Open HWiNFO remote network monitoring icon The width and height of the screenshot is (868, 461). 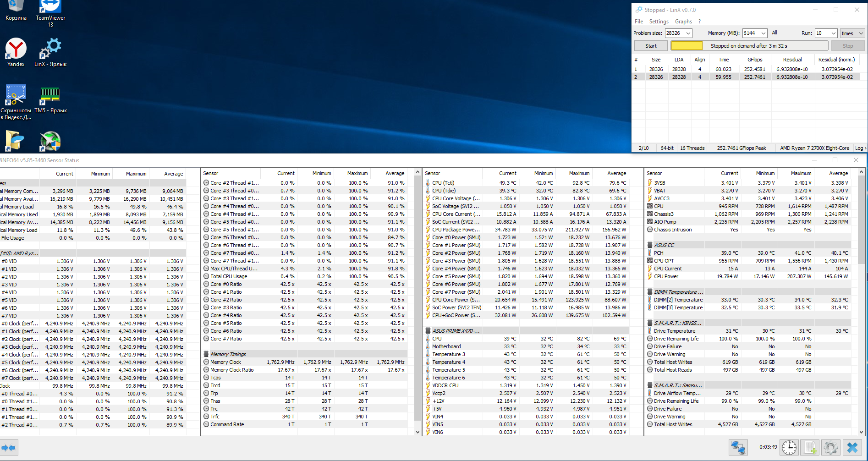(738, 448)
